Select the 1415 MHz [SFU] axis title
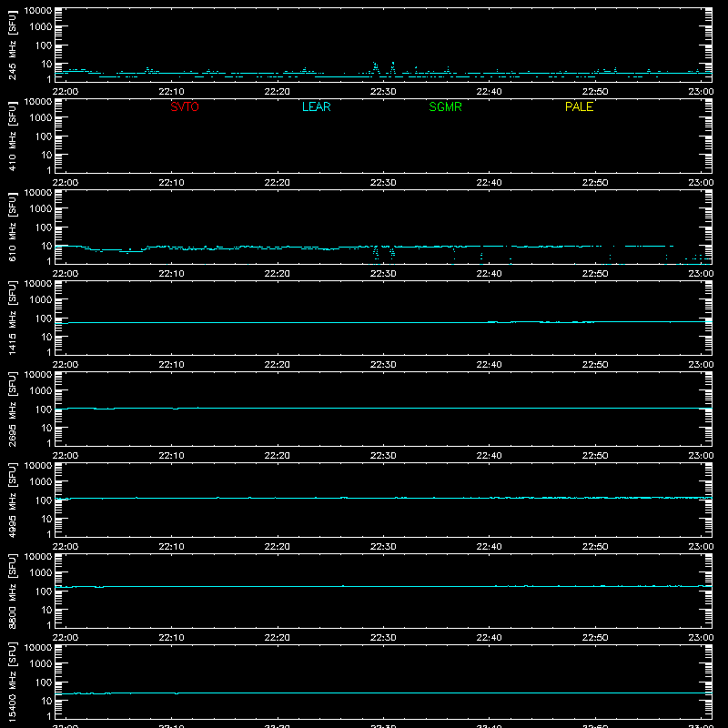Image resolution: width=728 pixels, height=728 pixels. click(12, 318)
